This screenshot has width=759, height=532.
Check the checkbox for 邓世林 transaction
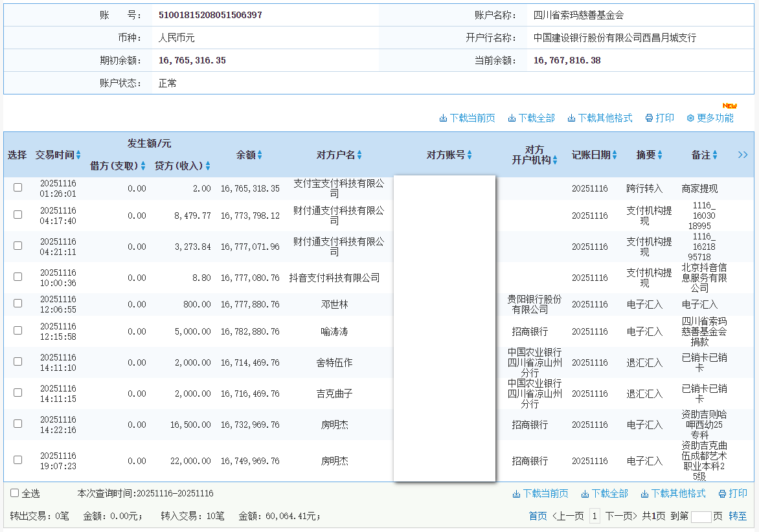(17, 302)
